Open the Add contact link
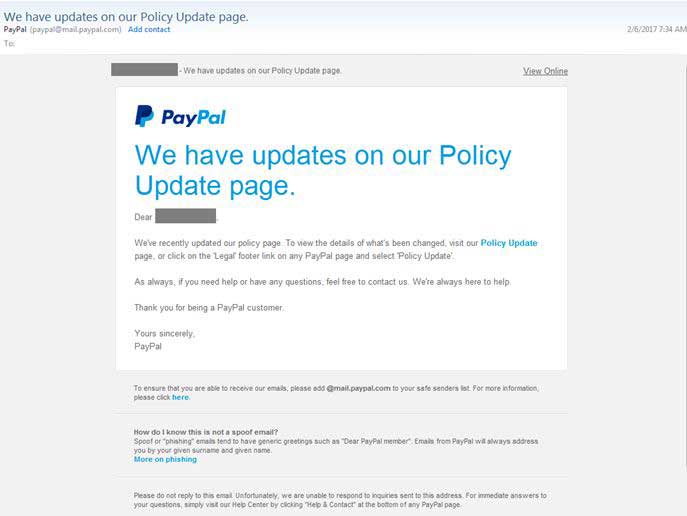This screenshot has height=516, width=687. 149,29
